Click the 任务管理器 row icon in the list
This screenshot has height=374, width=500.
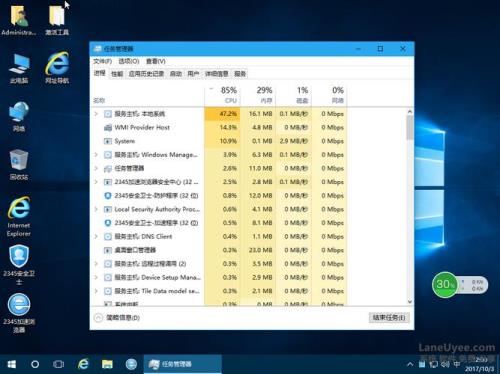click(x=108, y=168)
